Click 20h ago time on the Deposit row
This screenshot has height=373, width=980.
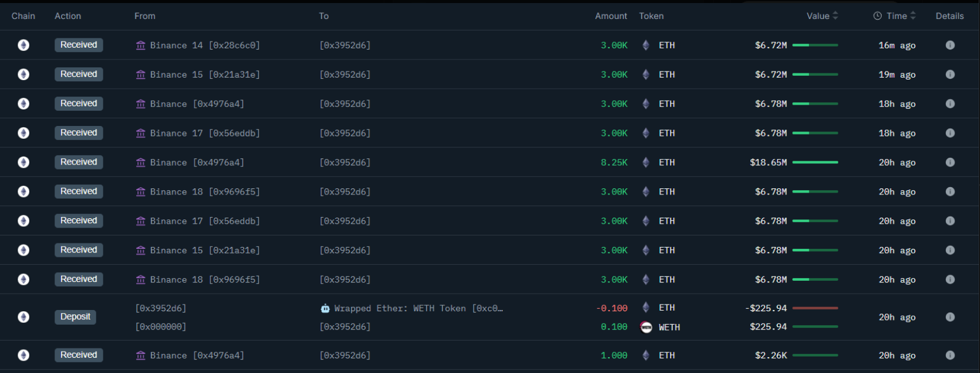click(897, 317)
